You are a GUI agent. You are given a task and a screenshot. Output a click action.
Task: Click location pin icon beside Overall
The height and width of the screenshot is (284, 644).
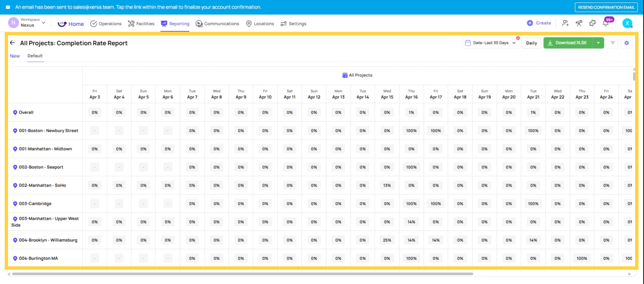click(15, 113)
